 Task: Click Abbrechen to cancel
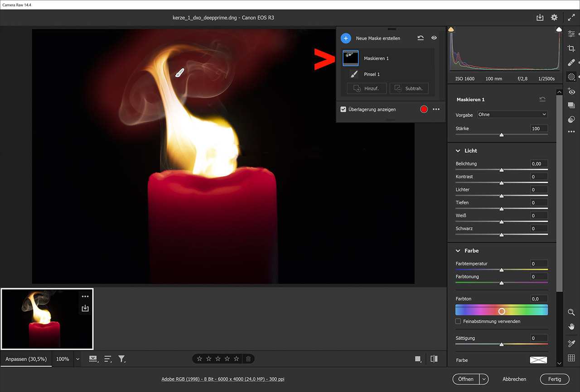[514, 379]
